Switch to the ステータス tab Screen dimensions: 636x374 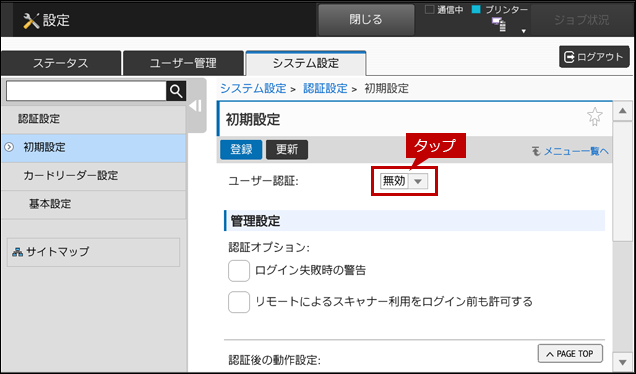(x=61, y=63)
